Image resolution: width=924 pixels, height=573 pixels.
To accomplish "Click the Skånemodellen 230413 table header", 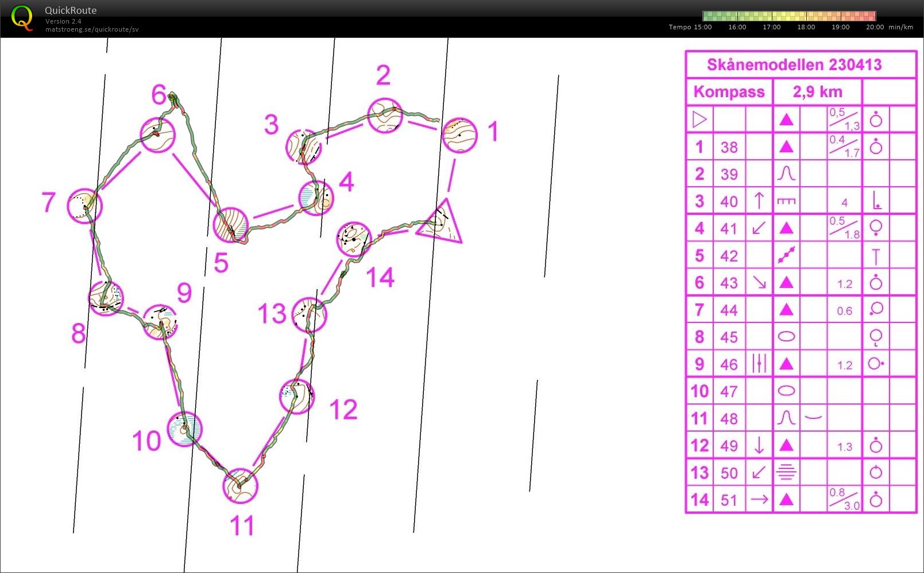I will [x=794, y=64].
